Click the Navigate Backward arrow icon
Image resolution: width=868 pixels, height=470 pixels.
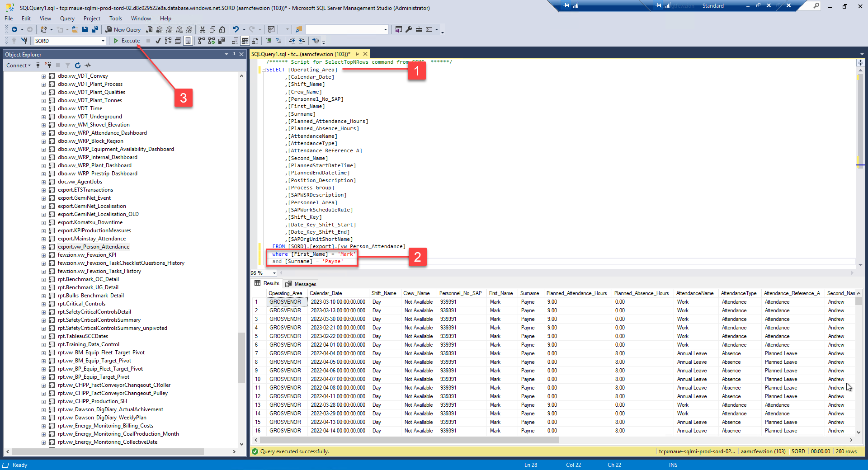point(14,29)
